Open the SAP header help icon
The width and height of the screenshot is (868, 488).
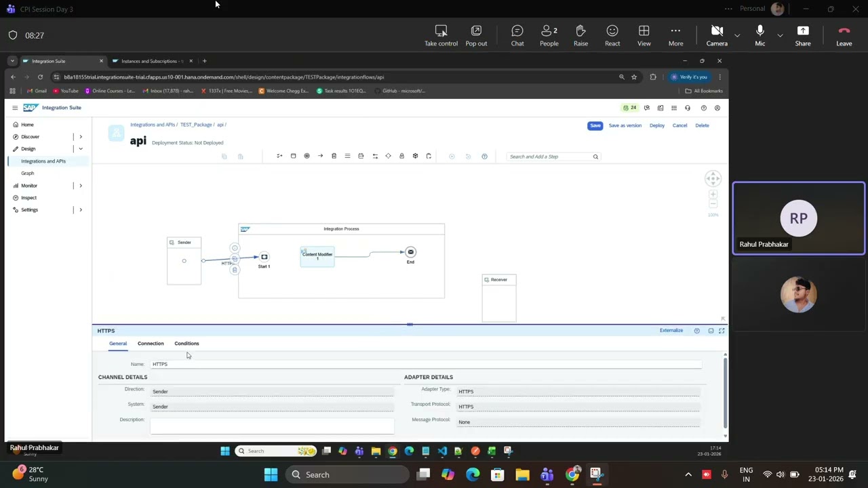click(703, 108)
